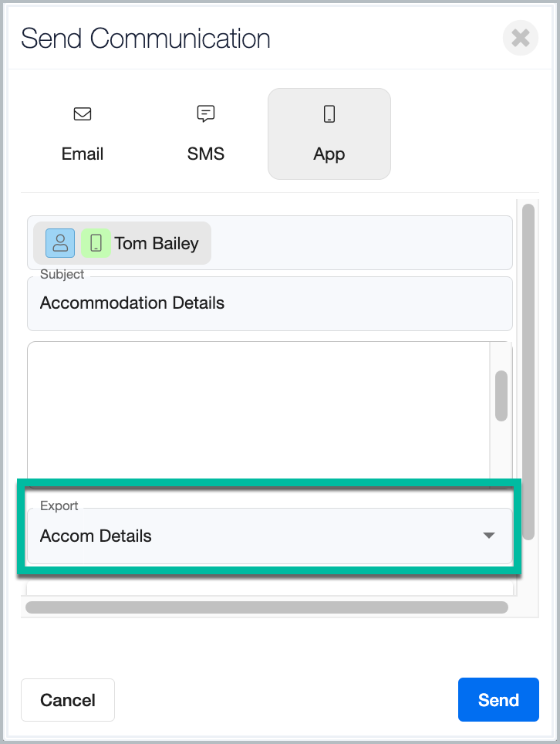Click the message body vertical scrollbar thumb
The height and width of the screenshot is (744, 560).
[501, 396]
